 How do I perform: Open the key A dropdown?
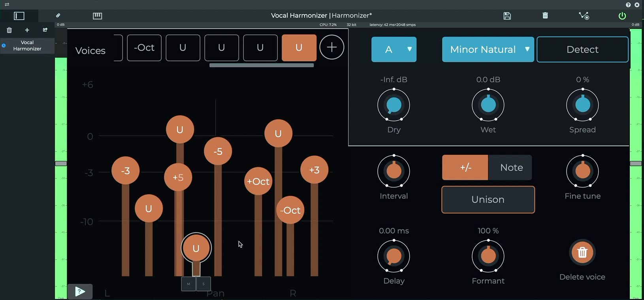tap(394, 49)
